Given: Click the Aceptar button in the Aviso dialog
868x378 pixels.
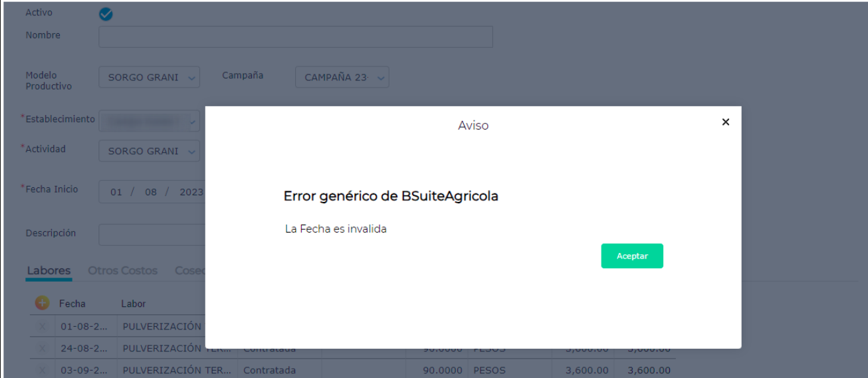Looking at the screenshot, I should (x=632, y=256).
